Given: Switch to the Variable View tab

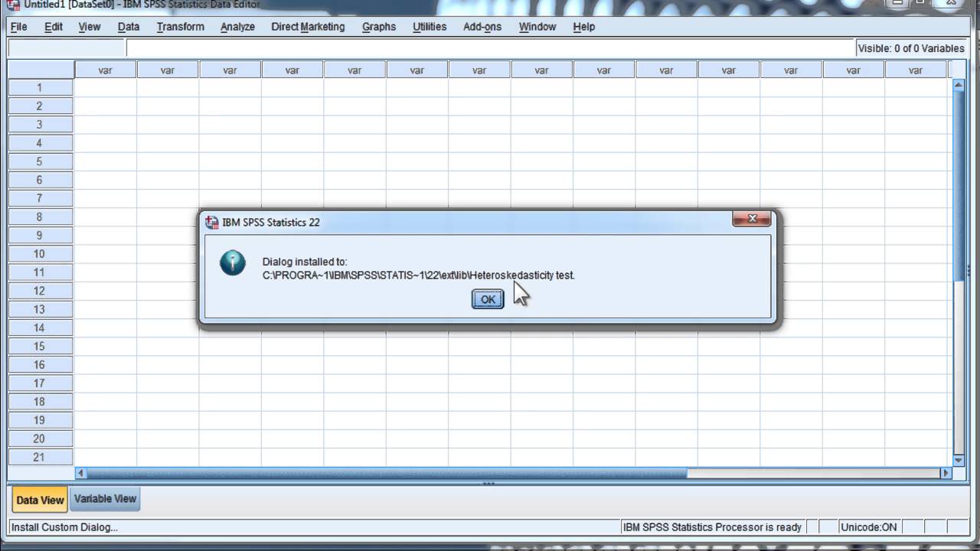Looking at the screenshot, I should (105, 499).
